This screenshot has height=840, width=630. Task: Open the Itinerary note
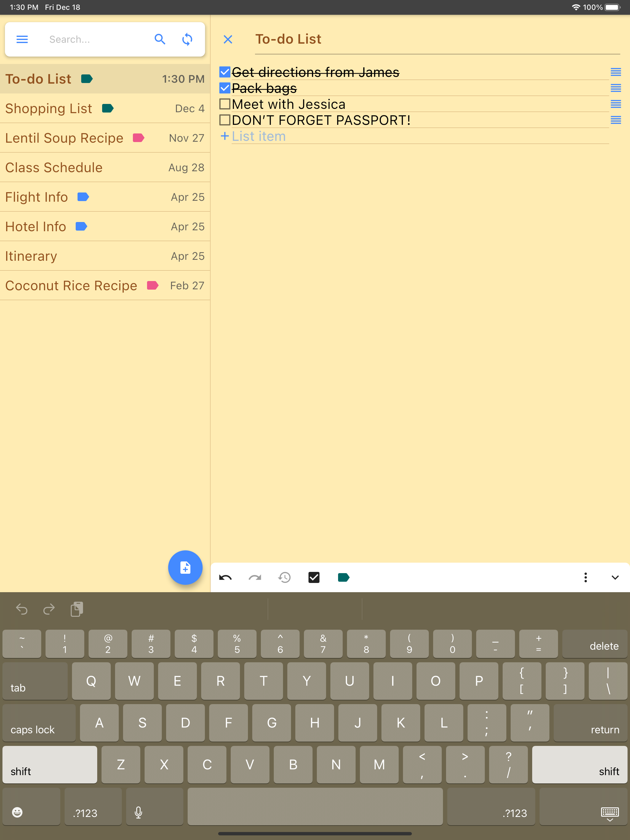(x=105, y=256)
